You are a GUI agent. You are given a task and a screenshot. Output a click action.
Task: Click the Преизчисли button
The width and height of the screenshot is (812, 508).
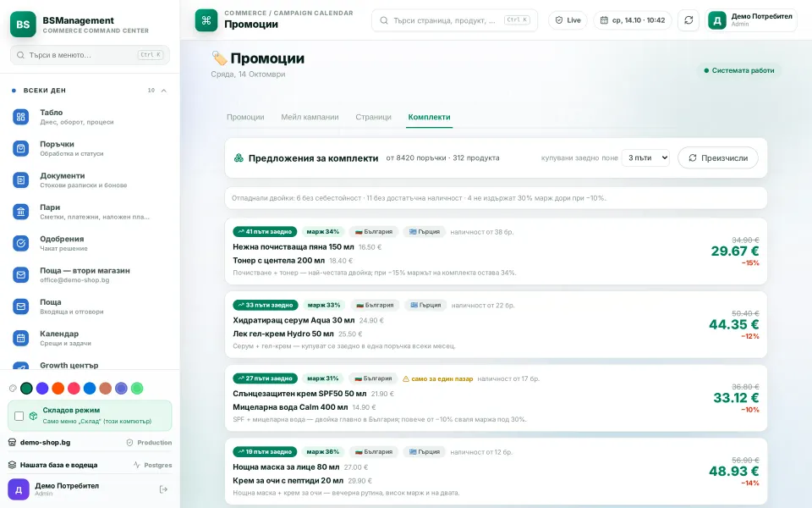718,157
